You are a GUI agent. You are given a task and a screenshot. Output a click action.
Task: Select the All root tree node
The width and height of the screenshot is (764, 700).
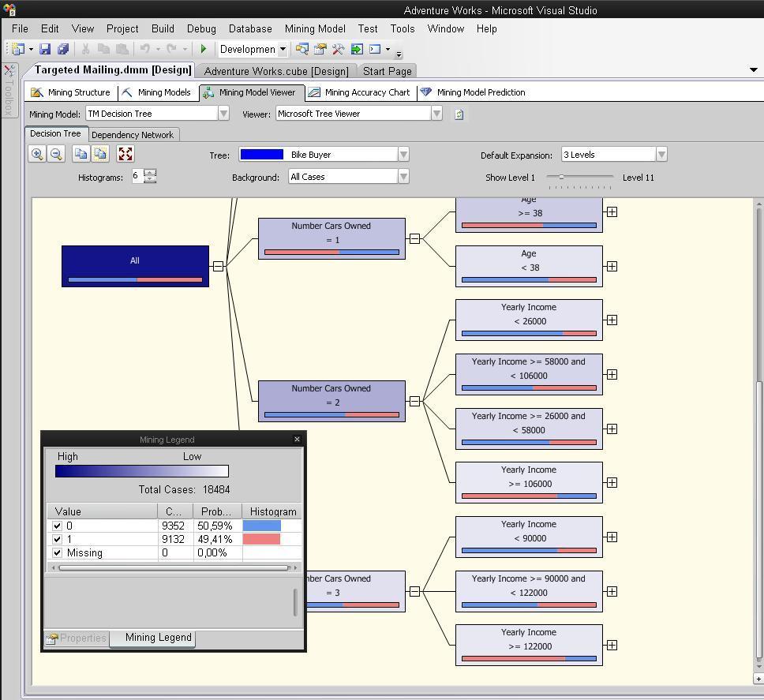[x=136, y=267]
